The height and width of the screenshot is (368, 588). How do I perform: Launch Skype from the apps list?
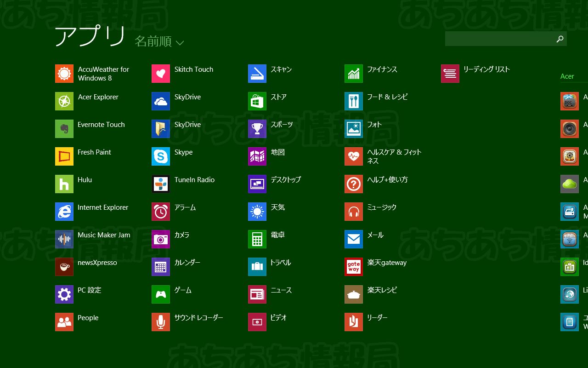161,156
